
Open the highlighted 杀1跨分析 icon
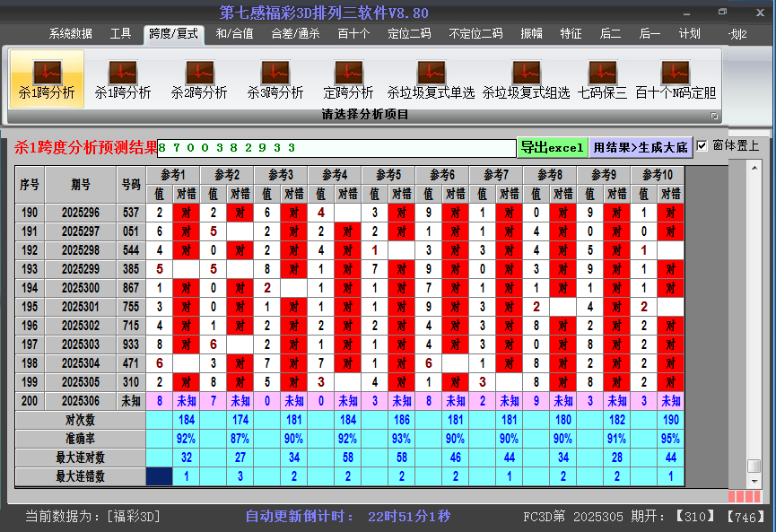[47, 78]
